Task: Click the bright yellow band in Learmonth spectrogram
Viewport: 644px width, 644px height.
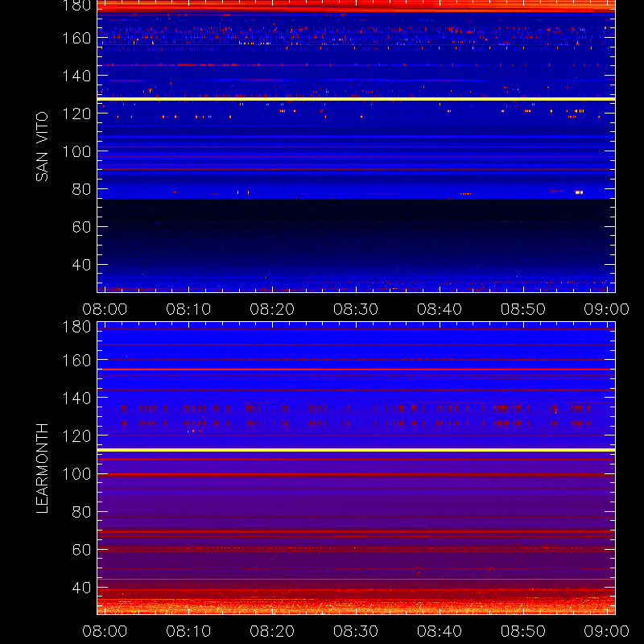Action: point(356,450)
